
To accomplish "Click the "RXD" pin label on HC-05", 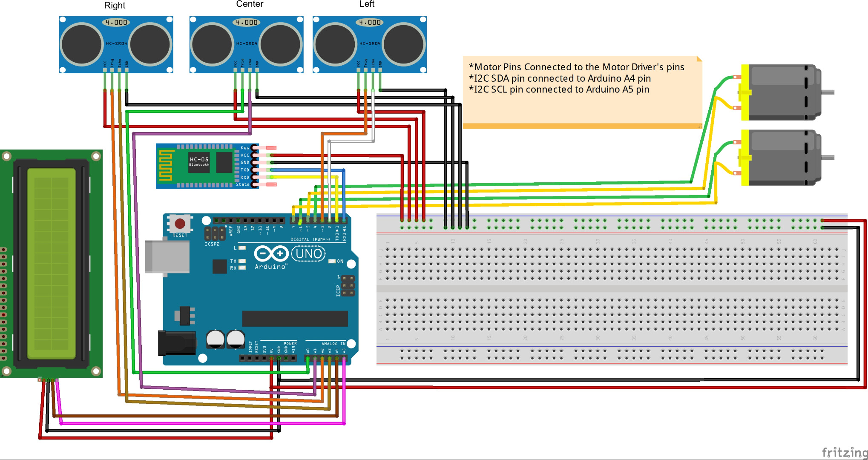I will (245, 177).
